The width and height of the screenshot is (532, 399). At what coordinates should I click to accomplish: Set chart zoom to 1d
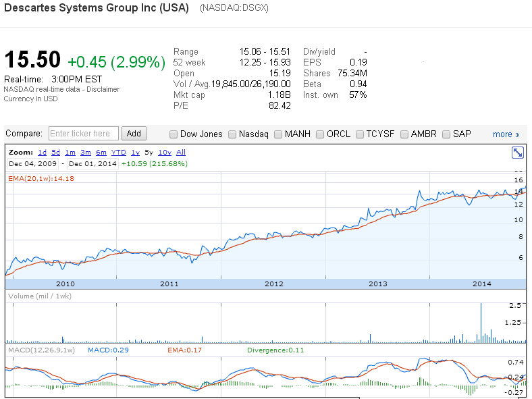pos(42,153)
